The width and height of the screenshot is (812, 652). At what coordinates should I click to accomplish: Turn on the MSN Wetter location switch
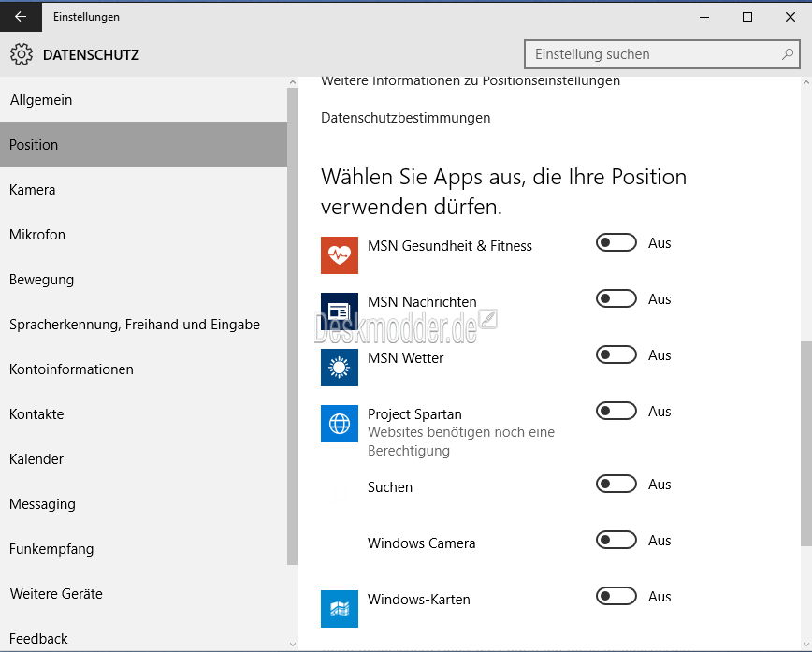(616, 355)
